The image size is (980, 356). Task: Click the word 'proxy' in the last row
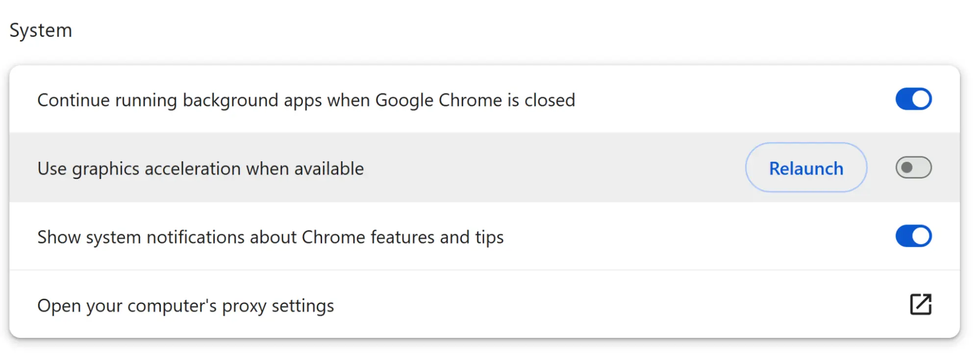tap(244, 306)
